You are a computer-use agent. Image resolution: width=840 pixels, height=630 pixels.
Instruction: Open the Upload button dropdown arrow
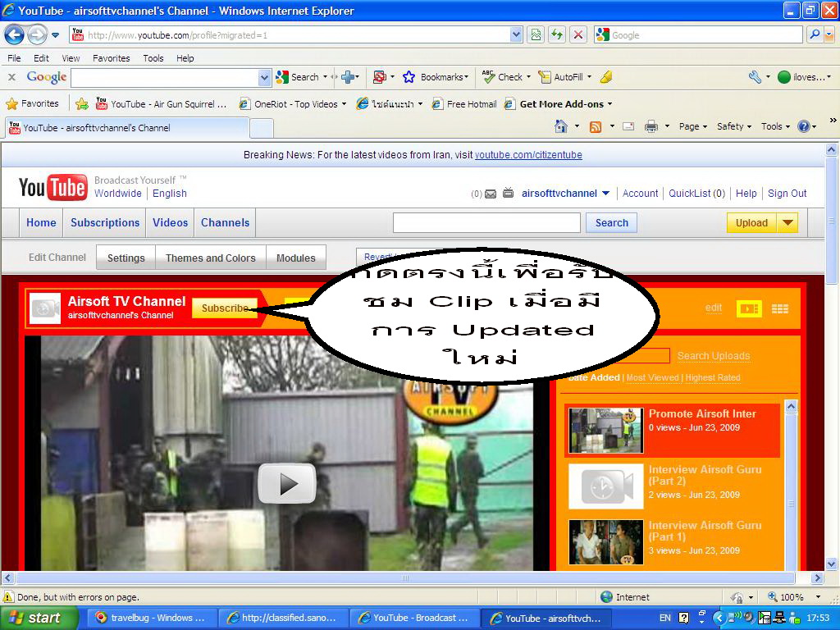point(787,223)
